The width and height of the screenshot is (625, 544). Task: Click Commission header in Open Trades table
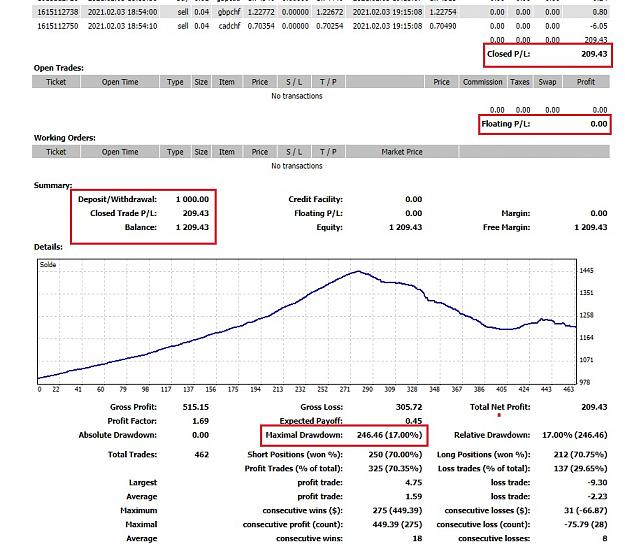point(482,82)
